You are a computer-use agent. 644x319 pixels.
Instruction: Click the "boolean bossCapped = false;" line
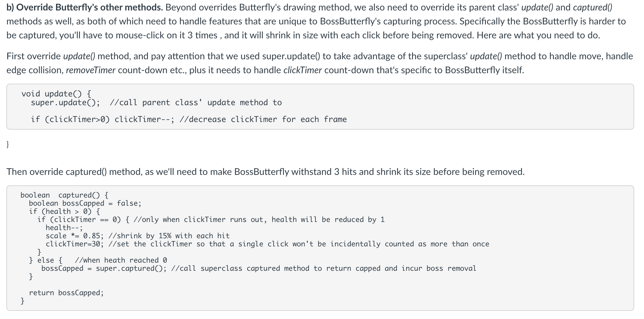(85, 203)
